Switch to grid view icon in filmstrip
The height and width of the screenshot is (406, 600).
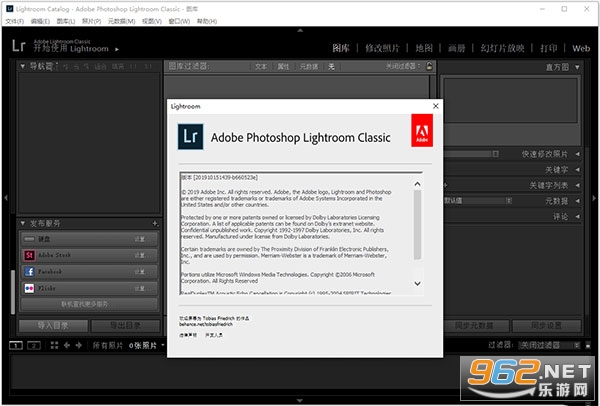54,346
